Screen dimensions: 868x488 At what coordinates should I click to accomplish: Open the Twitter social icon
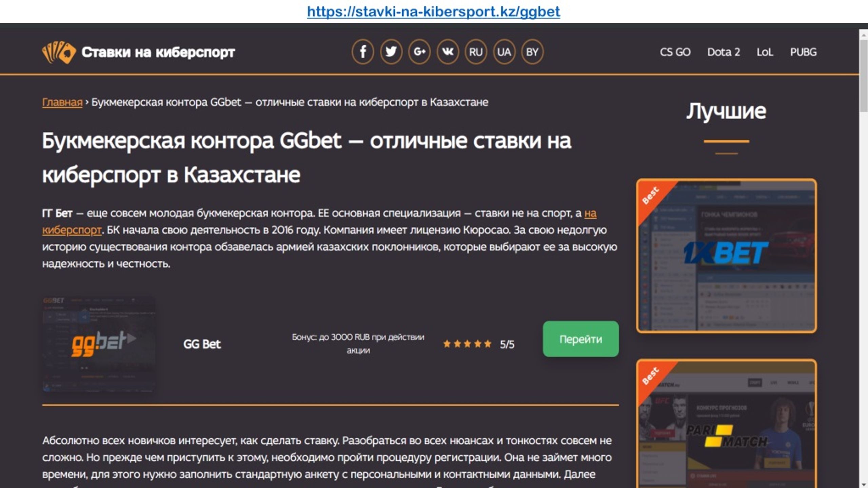(391, 52)
